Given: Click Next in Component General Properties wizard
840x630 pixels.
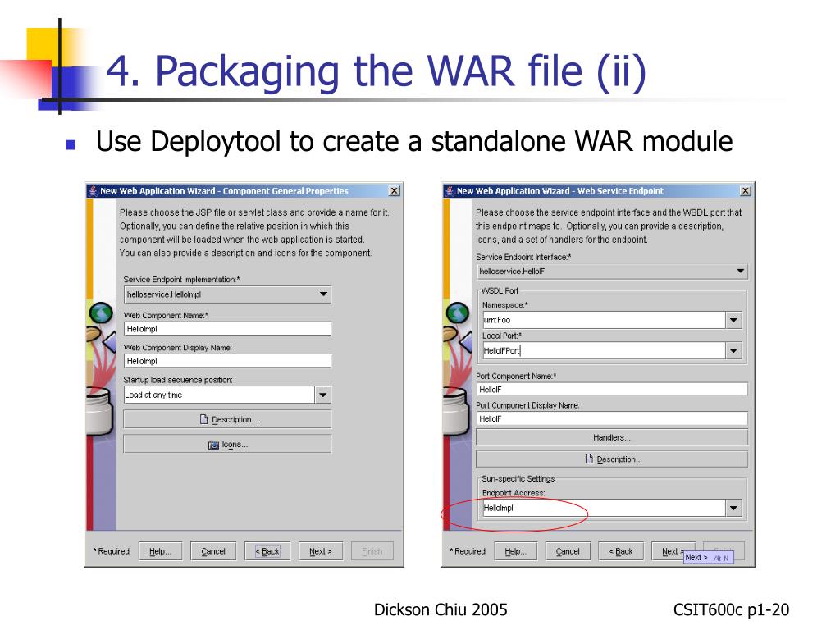Looking at the screenshot, I should point(321,551).
